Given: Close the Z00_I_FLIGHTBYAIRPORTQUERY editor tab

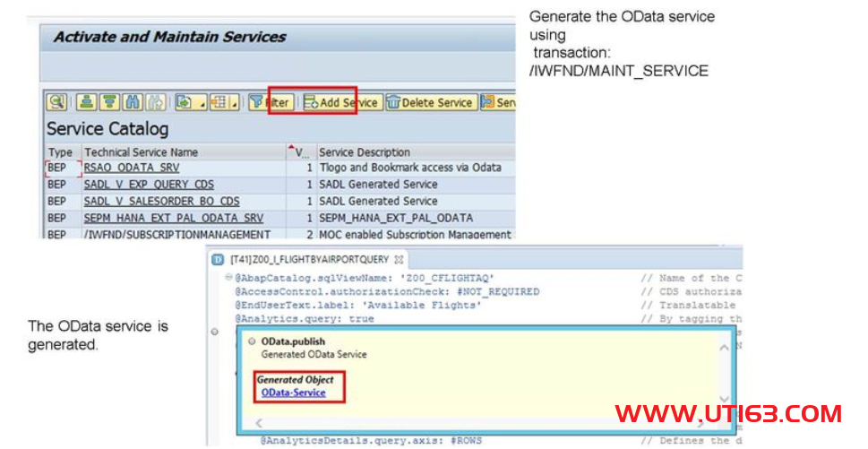Looking at the screenshot, I should click(400, 259).
